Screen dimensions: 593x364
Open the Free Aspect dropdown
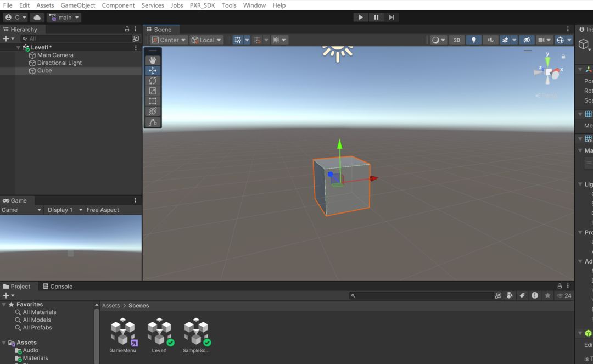pyautogui.click(x=103, y=210)
